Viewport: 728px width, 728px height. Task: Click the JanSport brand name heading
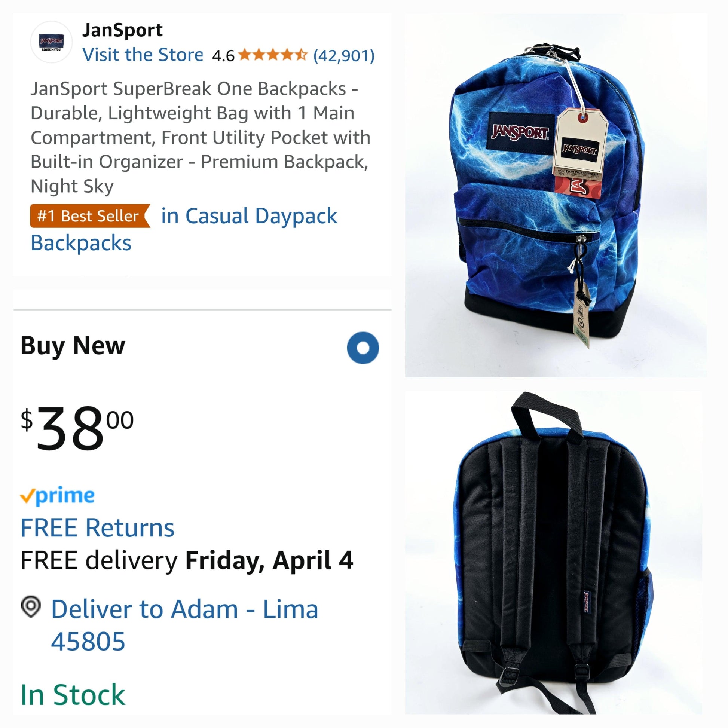tap(122, 30)
